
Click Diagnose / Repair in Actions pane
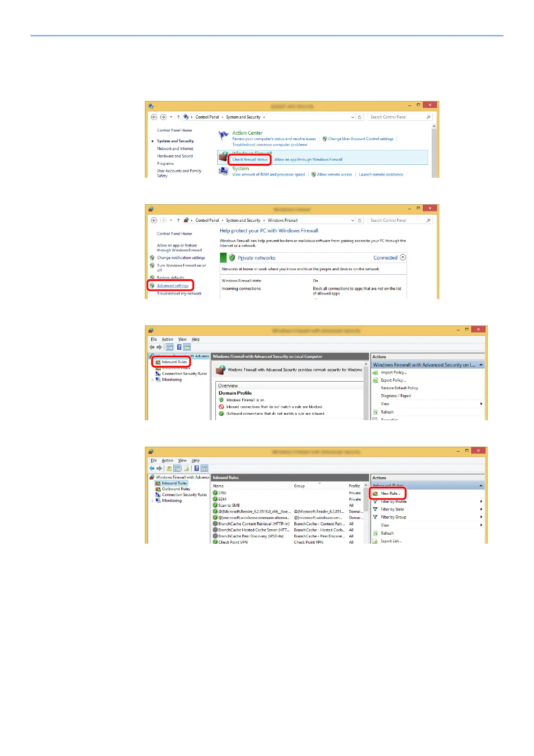[396, 396]
